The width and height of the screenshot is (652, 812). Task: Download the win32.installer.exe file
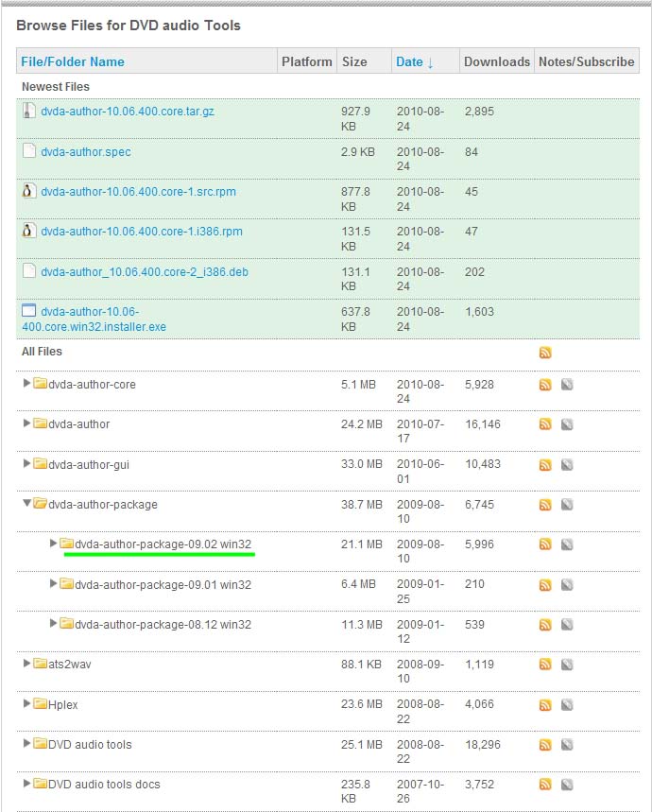coord(94,319)
